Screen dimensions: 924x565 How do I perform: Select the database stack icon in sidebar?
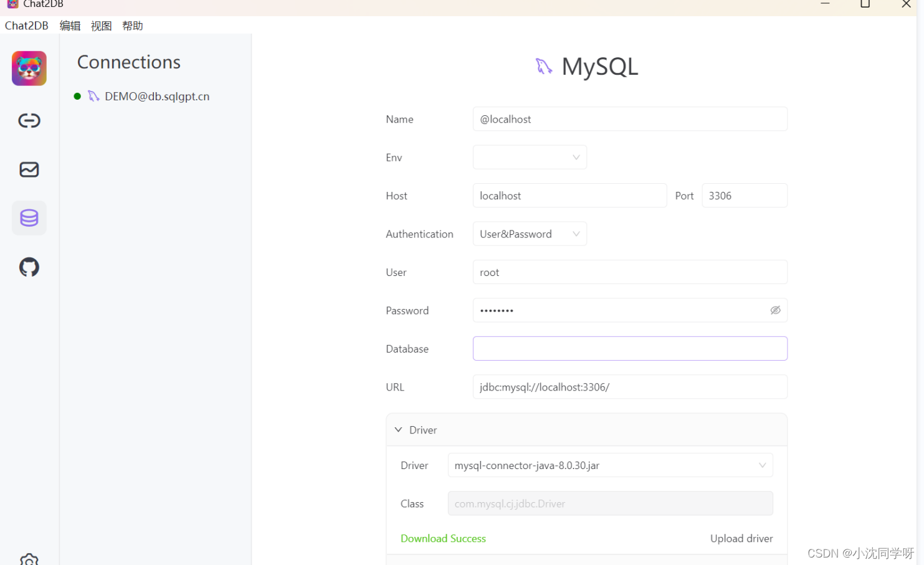29,218
